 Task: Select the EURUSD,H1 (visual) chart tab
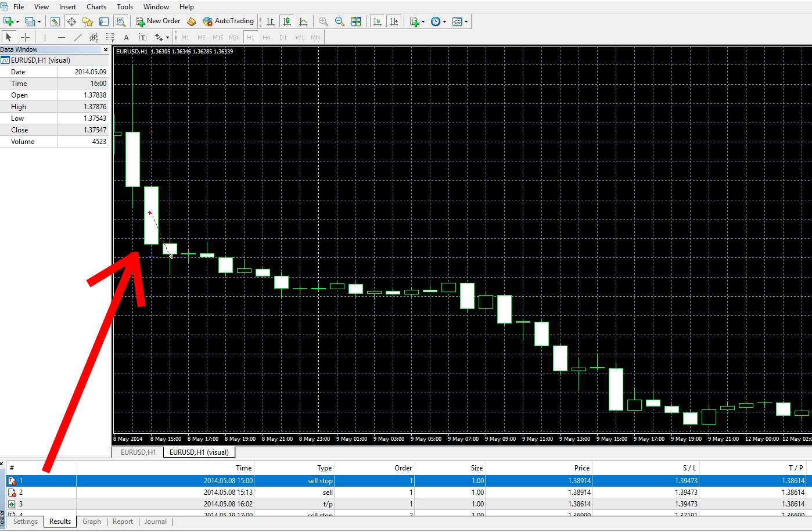199,452
